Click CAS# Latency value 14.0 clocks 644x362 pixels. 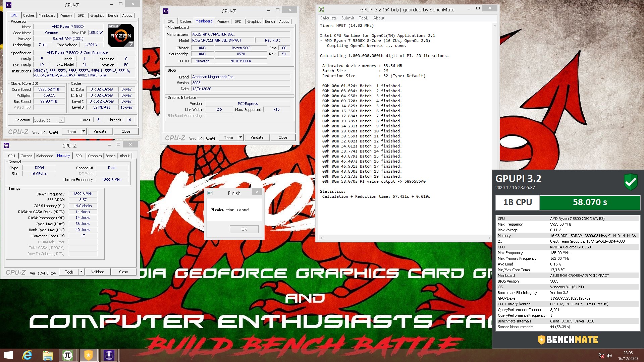click(83, 206)
